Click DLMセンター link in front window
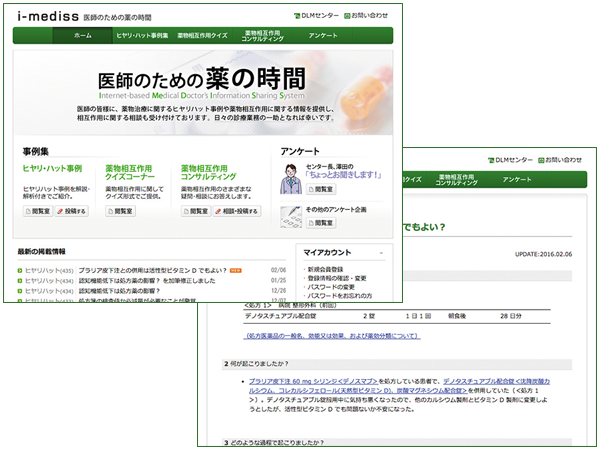Image resolution: width=600 pixels, height=450 pixels. pyautogui.click(x=316, y=16)
